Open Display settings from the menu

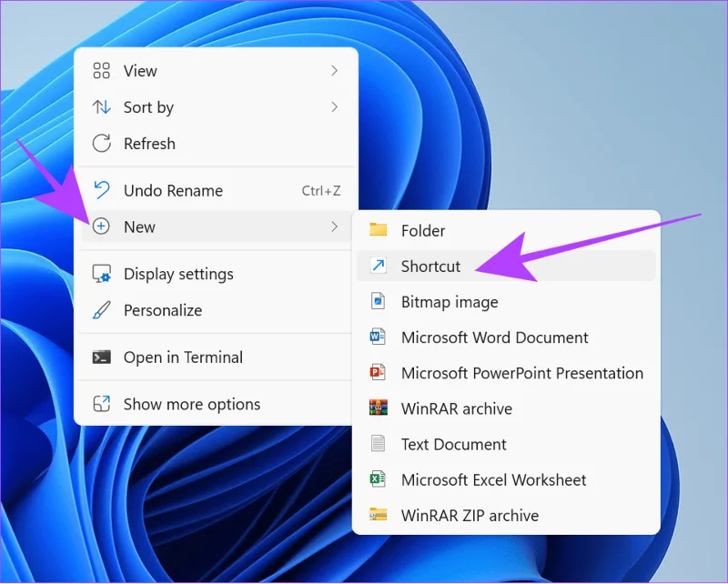[216, 274]
